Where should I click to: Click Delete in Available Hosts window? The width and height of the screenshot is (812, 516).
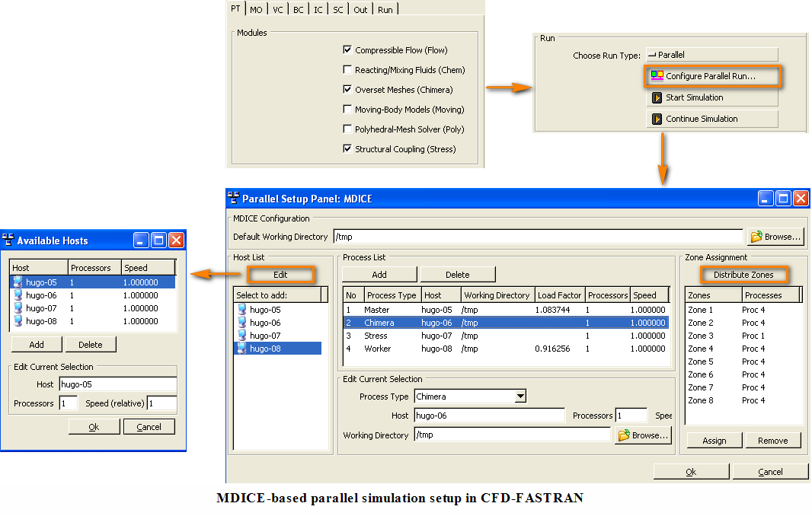tap(91, 344)
